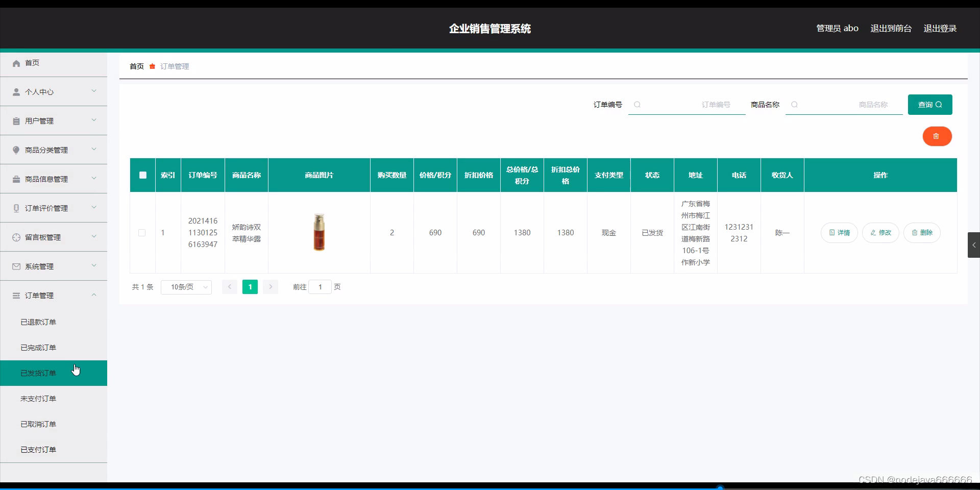Image resolution: width=980 pixels, height=490 pixels.
Task: Click the phone number 12312312312 cell
Action: pos(739,233)
